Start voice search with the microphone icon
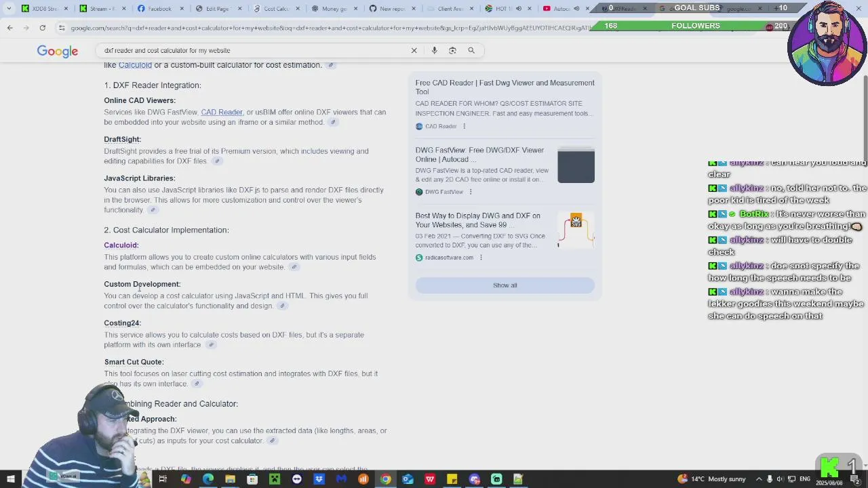 click(x=434, y=50)
